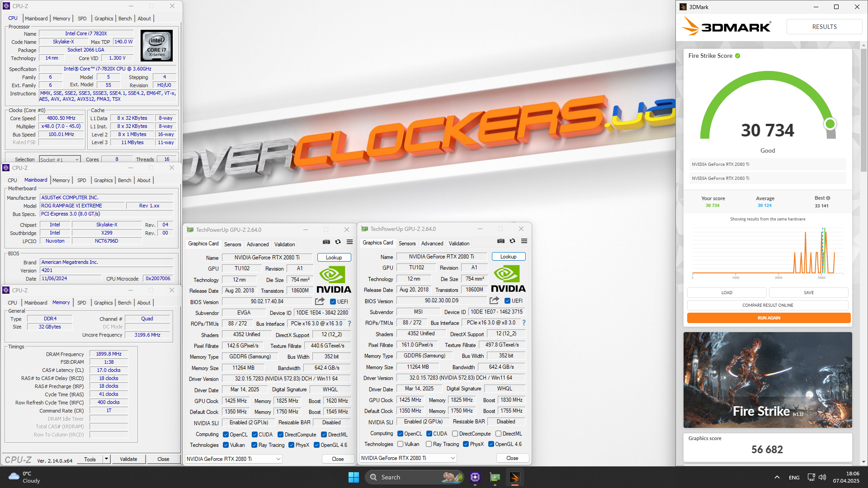Click Lookup button in right GPU-Z
Image resolution: width=868 pixels, height=488 pixels.
(509, 257)
